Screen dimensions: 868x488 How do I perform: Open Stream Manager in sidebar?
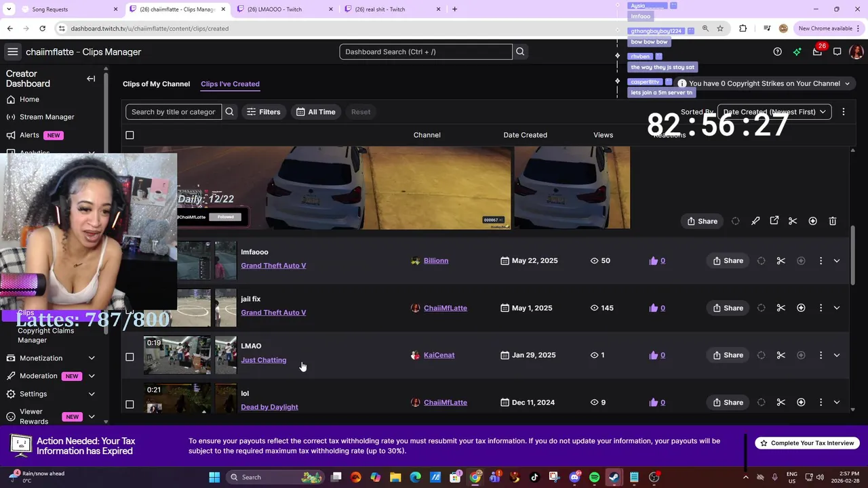(x=47, y=117)
